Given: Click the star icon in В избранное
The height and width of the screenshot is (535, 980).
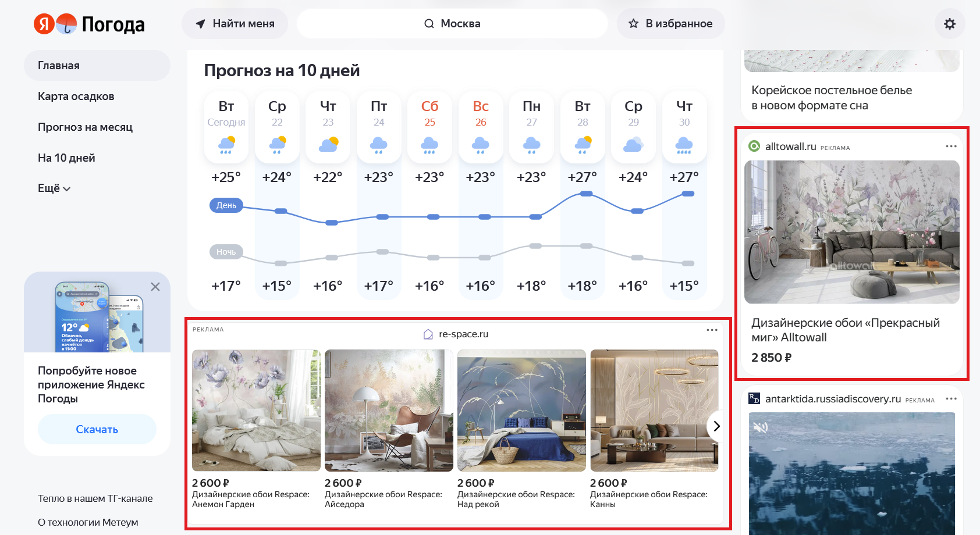Looking at the screenshot, I should click(634, 24).
